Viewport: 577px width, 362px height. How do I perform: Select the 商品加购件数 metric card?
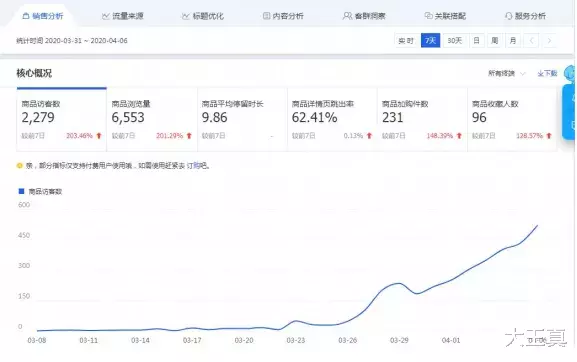[422, 120]
